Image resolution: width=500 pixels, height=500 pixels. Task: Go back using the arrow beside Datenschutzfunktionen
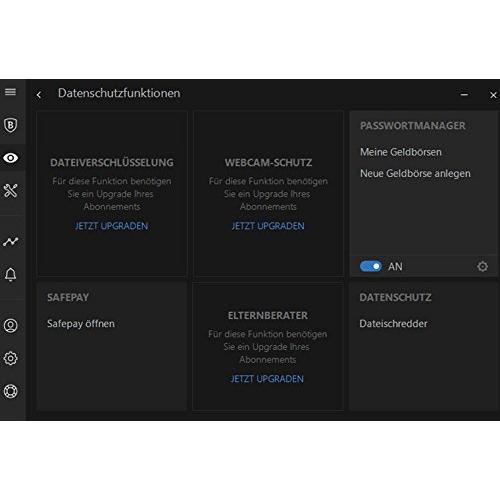coord(39,95)
